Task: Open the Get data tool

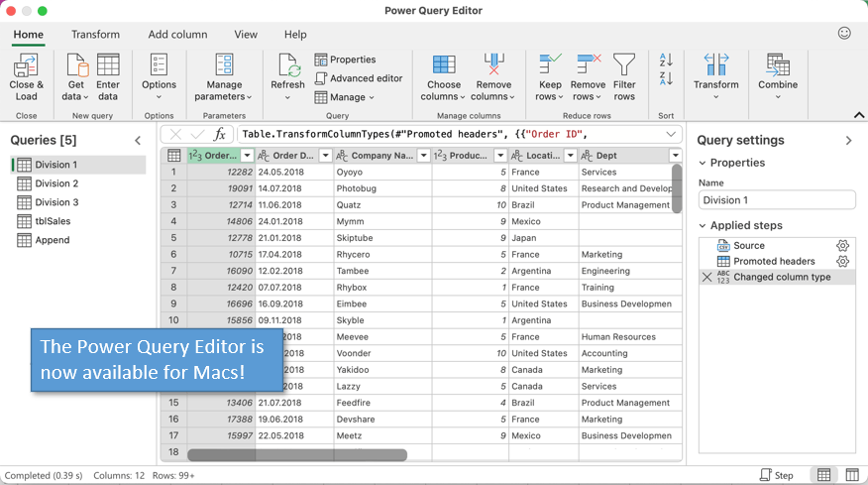Action: [76, 66]
